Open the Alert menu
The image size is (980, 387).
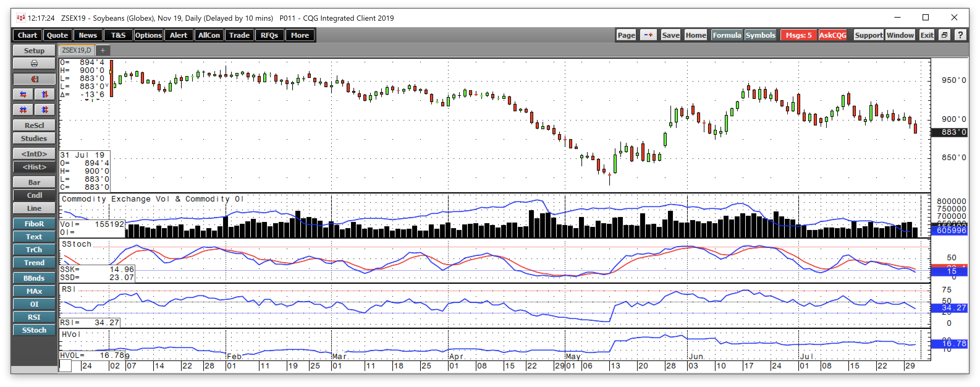(179, 35)
